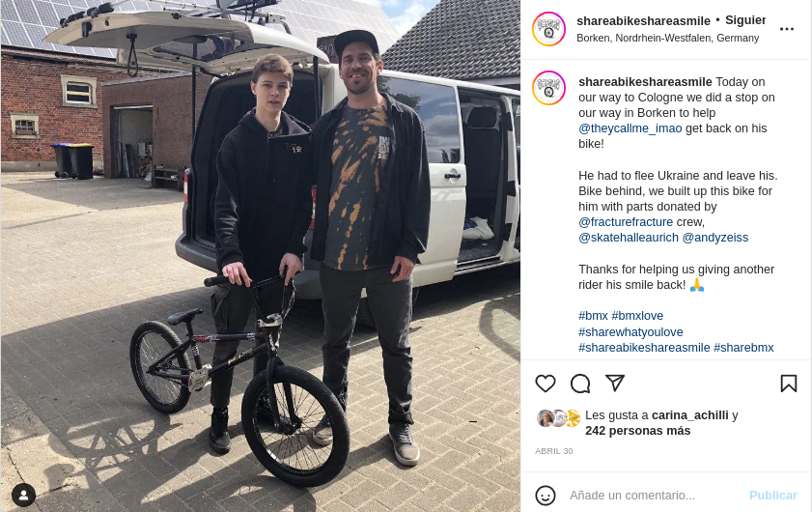This screenshot has height=512, width=812.
Task: Open @andyzeiss mention link
Action: pos(715,238)
